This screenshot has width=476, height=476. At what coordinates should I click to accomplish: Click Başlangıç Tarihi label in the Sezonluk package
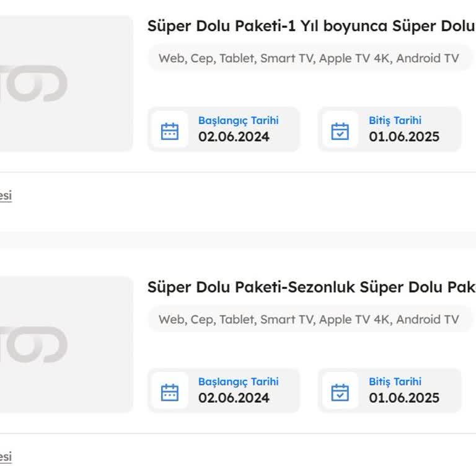(238, 382)
